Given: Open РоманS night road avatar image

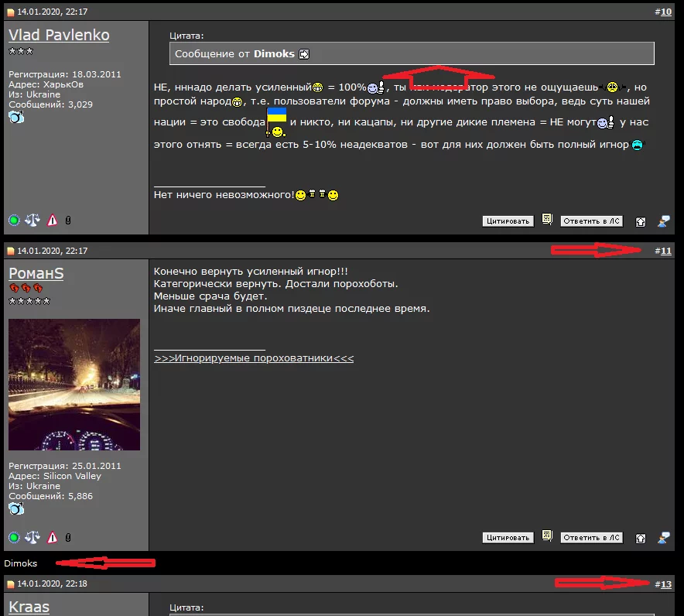Looking at the screenshot, I should click(x=74, y=385).
